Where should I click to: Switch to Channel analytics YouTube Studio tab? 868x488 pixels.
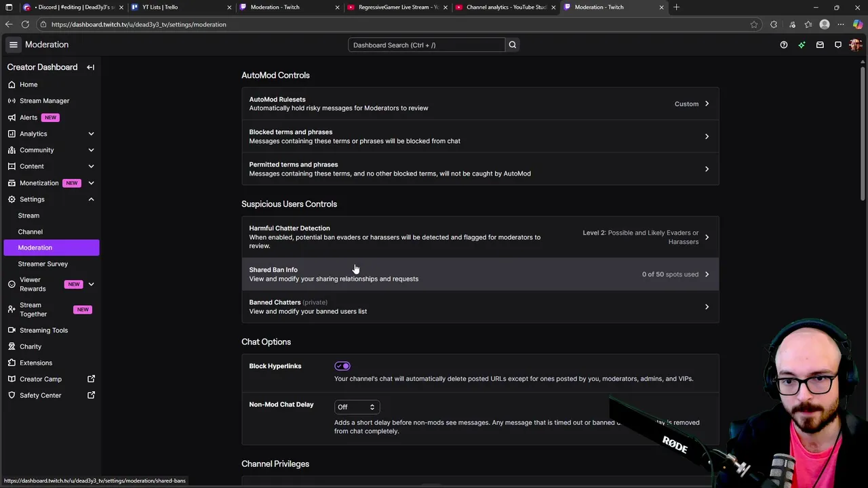pyautogui.click(x=505, y=7)
